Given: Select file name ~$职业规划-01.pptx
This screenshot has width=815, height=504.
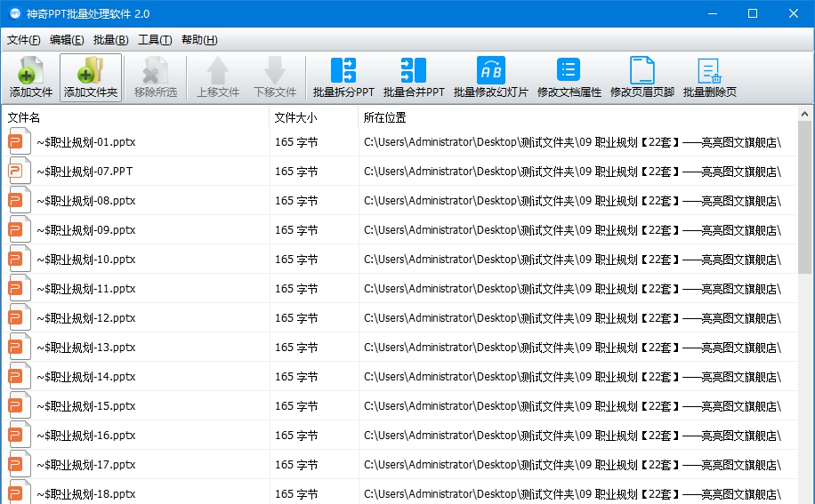Looking at the screenshot, I should (86, 142).
